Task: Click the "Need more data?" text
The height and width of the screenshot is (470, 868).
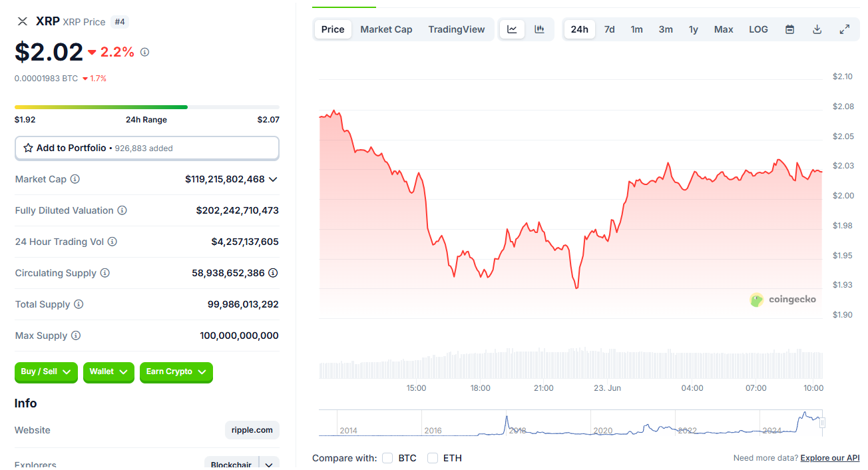Action: pos(765,458)
